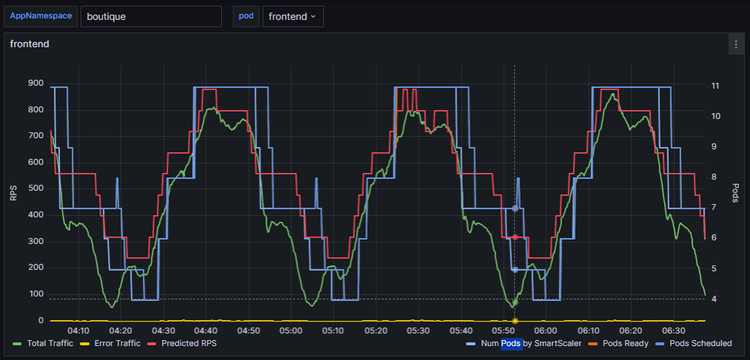Click the 05:00 time axis label
The height and width of the screenshot is (360, 750).
(x=291, y=331)
